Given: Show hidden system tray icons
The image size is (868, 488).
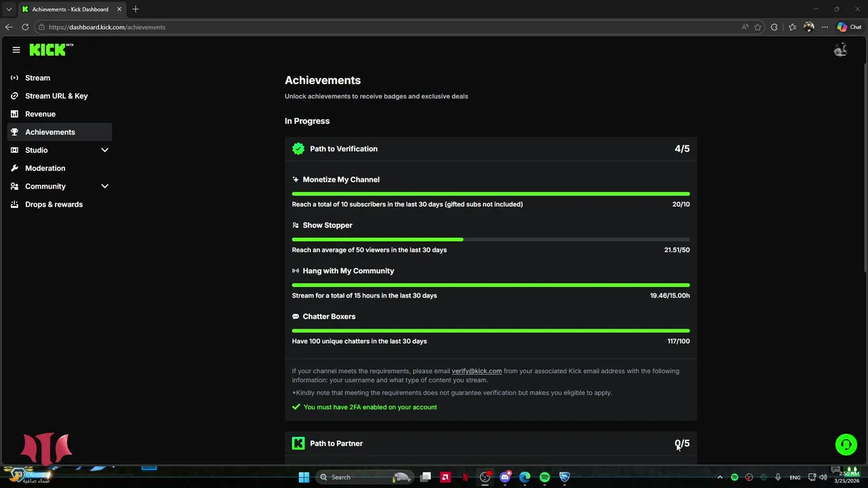Looking at the screenshot, I should pyautogui.click(x=720, y=477).
